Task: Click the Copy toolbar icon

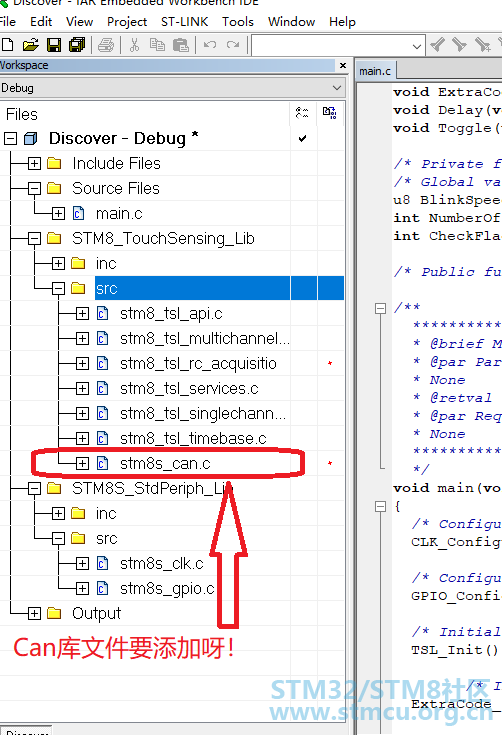Action: [157, 45]
